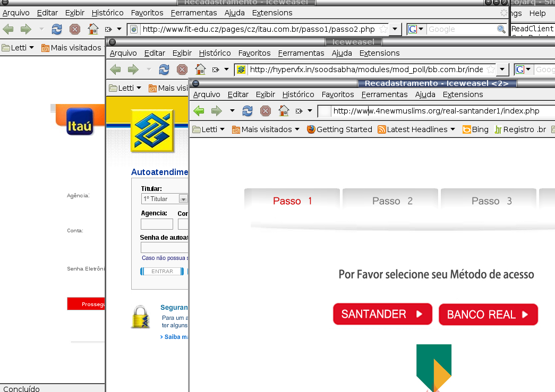
Task: Open search engine selector in Itaú window
Action: coord(416,29)
